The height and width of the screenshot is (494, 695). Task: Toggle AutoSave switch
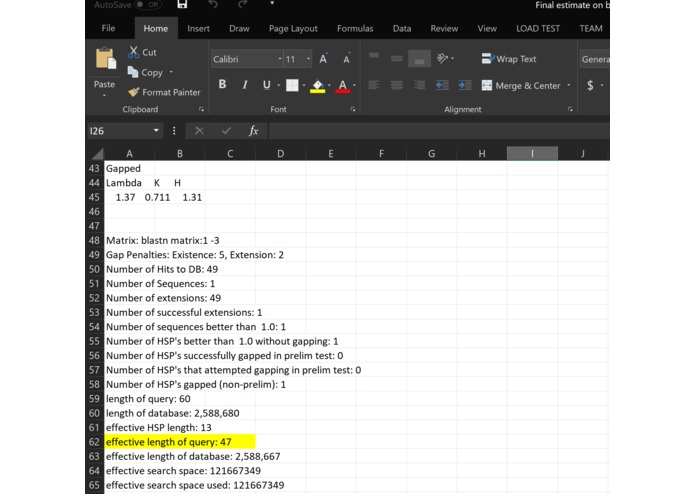[x=148, y=4]
